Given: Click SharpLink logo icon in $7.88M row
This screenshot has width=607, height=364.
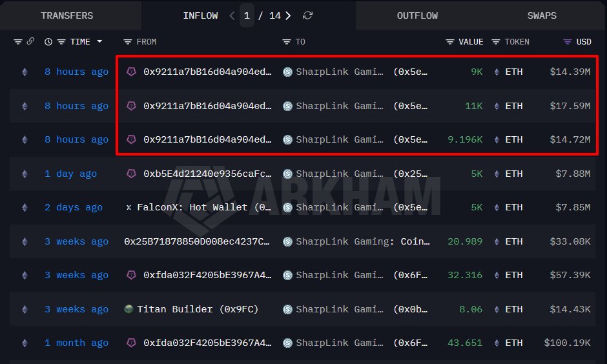Looking at the screenshot, I should pyautogui.click(x=287, y=174).
